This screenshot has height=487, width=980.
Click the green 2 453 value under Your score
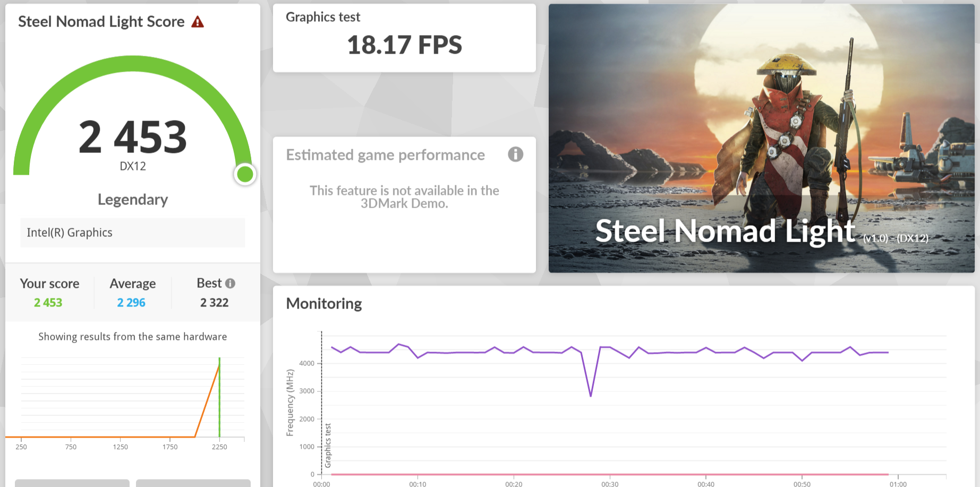coord(48,303)
